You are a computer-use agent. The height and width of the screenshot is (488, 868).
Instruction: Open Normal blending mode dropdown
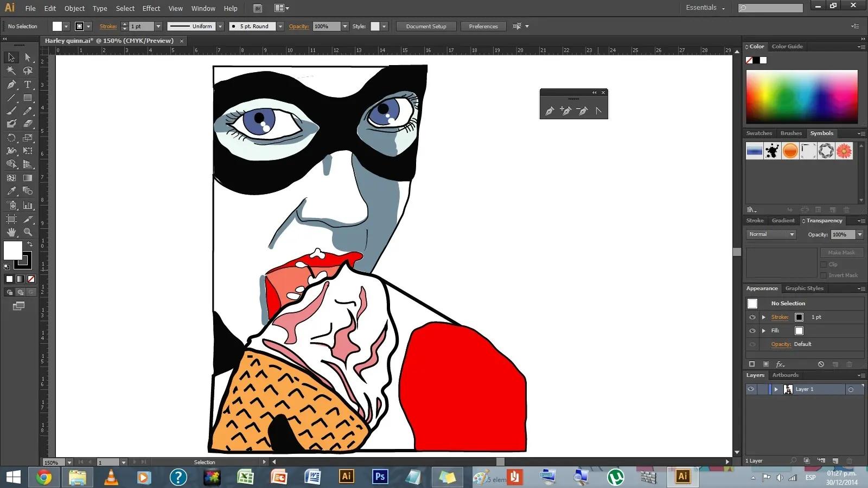(x=771, y=234)
